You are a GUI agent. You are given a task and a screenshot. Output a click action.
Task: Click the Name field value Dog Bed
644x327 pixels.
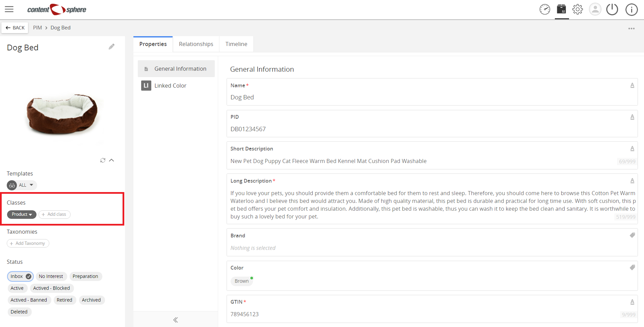click(242, 97)
